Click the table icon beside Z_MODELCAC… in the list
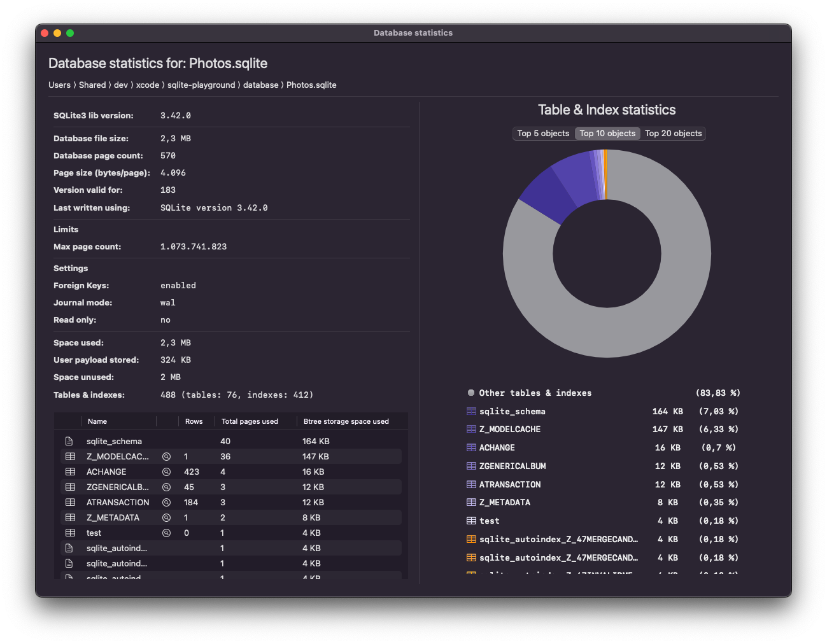Image resolution: width=827 pixels, height=644 pixels. pos(70,456)
